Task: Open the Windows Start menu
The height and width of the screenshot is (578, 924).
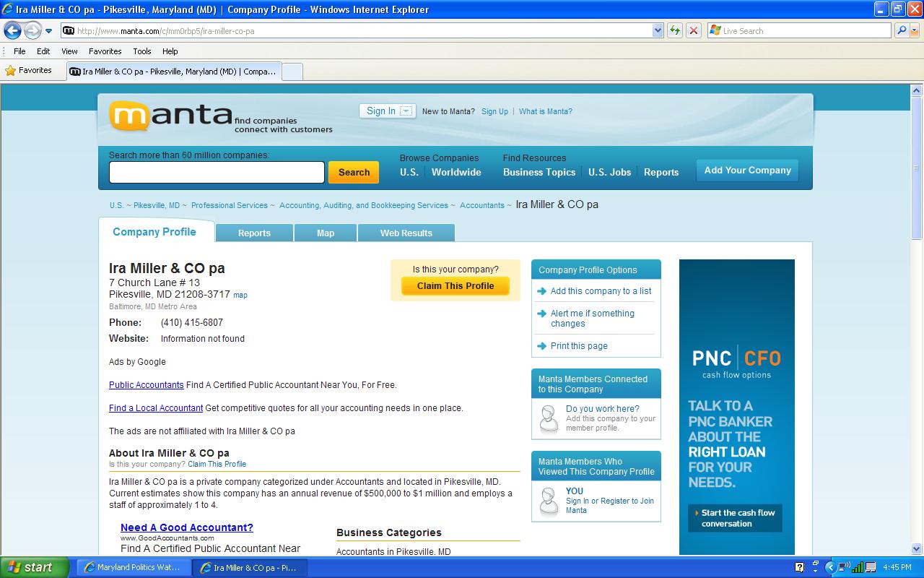Action: point(35,567)
